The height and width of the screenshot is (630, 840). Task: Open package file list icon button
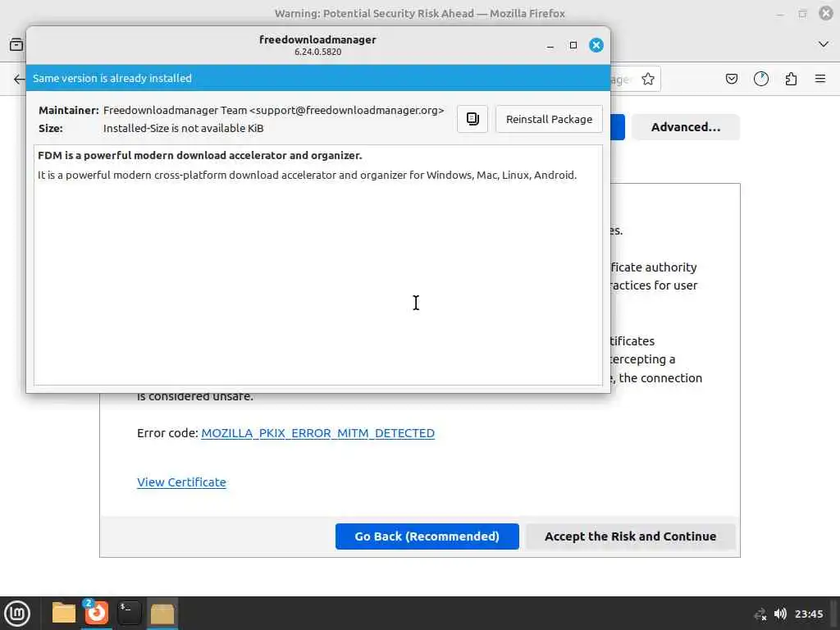pos(472,119)
